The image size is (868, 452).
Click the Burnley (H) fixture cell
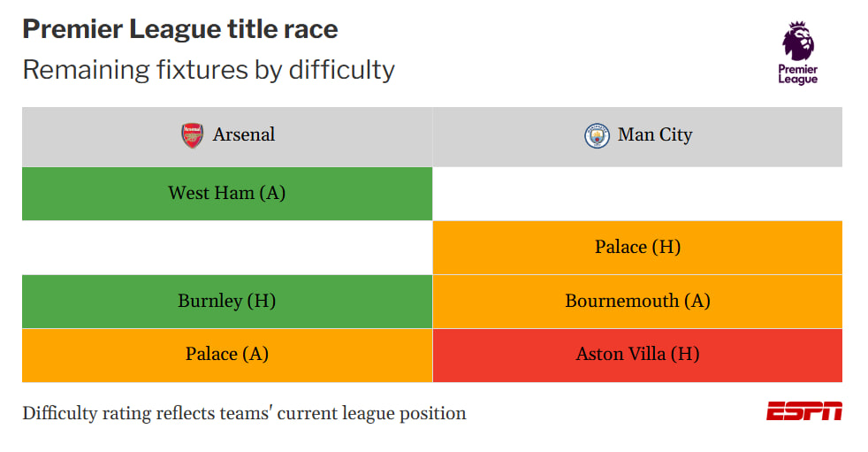[227, 302]
